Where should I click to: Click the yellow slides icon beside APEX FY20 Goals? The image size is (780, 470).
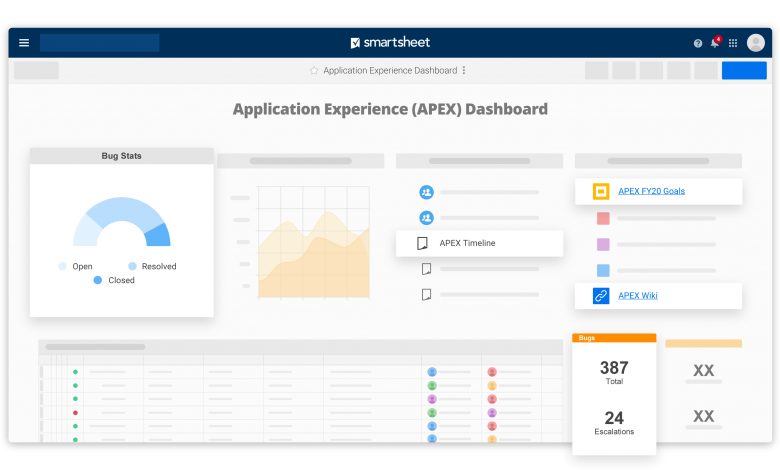point(601,191)
